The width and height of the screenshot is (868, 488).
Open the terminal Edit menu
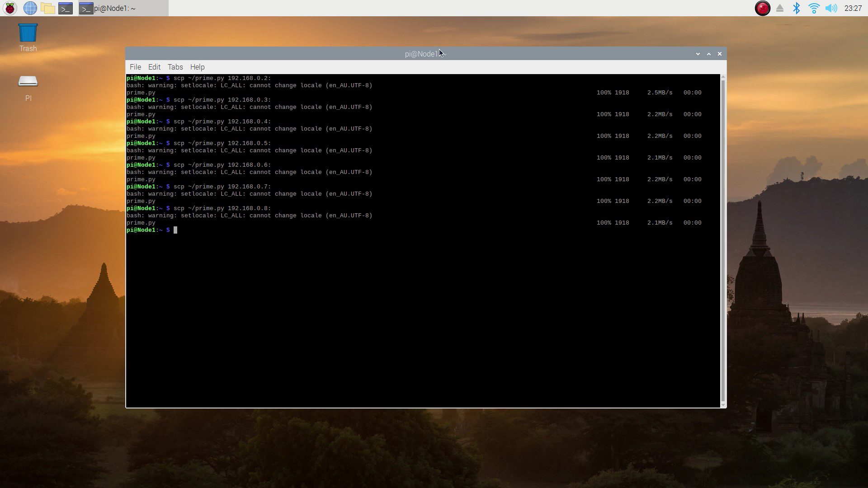tap(154, 67)
